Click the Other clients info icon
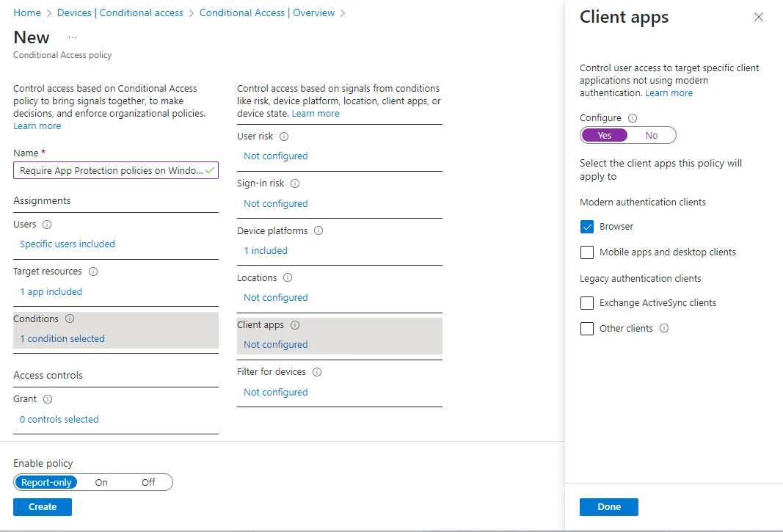 coord(664,329)
